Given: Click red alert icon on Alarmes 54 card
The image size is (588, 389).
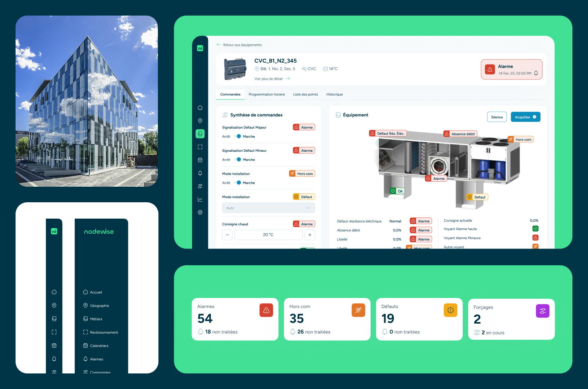Looking at the screenshot, I should 266,310.
